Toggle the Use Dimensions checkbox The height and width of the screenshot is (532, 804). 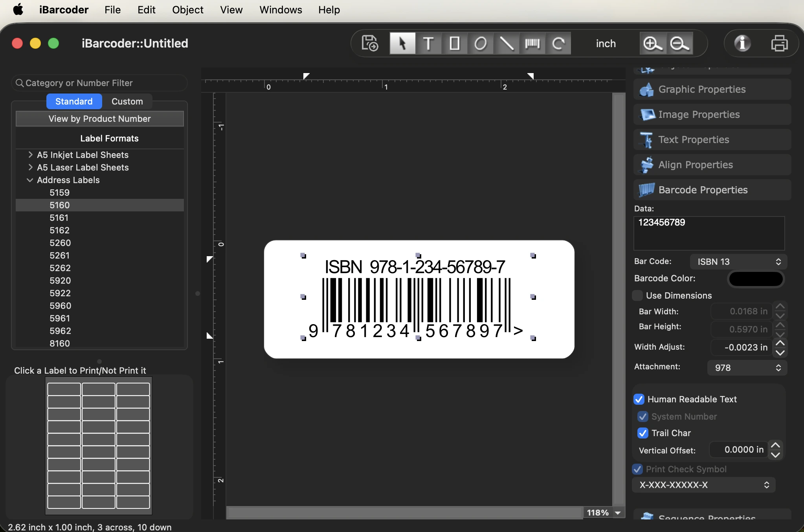click(x=638, y=295)
